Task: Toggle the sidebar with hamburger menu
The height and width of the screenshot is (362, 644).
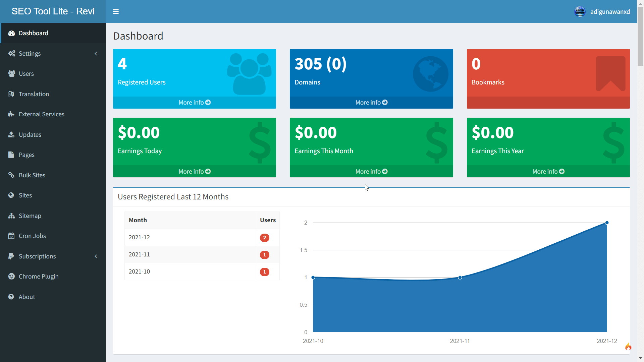Action: coord(116,11)
